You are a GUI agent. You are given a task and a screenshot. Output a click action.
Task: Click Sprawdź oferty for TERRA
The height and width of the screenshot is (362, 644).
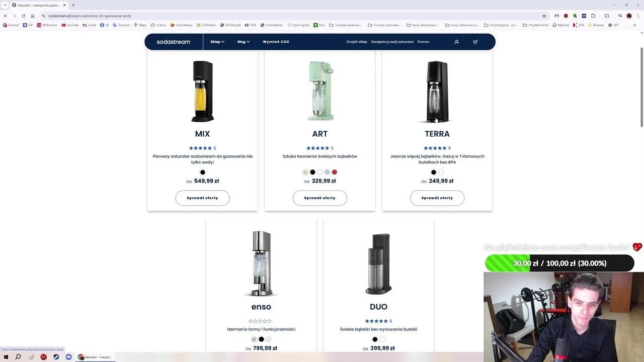pos(437,198)
